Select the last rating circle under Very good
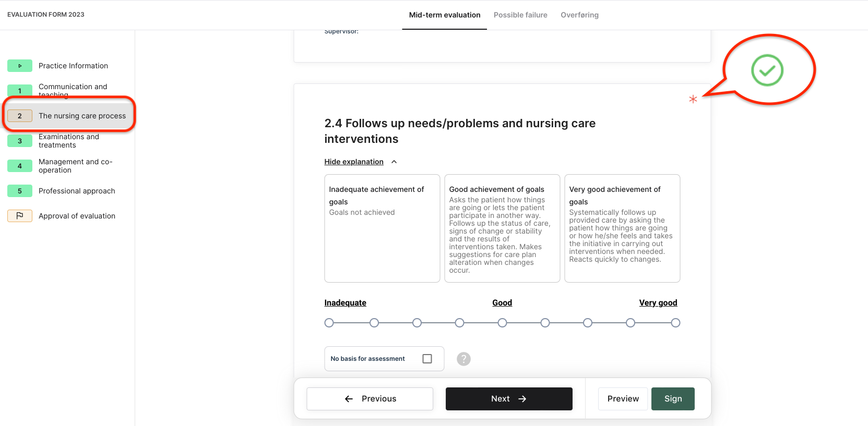 point(675,323)
